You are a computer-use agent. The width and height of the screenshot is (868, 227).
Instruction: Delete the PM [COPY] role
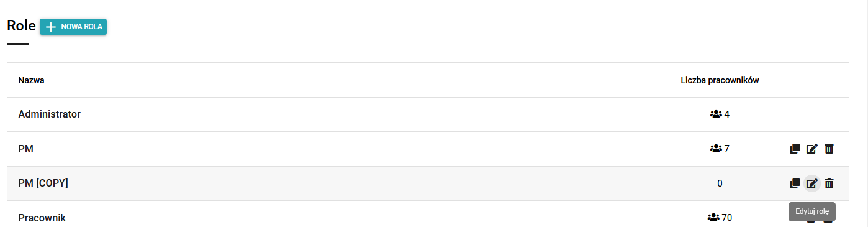coord(829,183)
